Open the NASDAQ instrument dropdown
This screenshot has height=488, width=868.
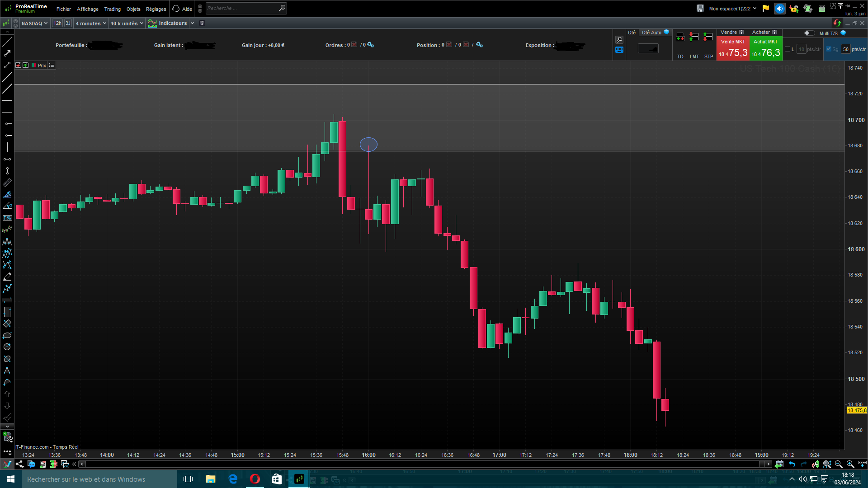click(x=34, y=23)
